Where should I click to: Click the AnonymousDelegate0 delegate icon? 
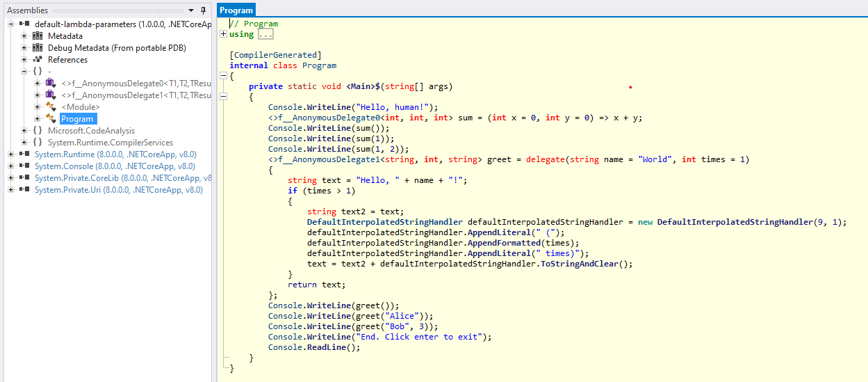(51, 83)
